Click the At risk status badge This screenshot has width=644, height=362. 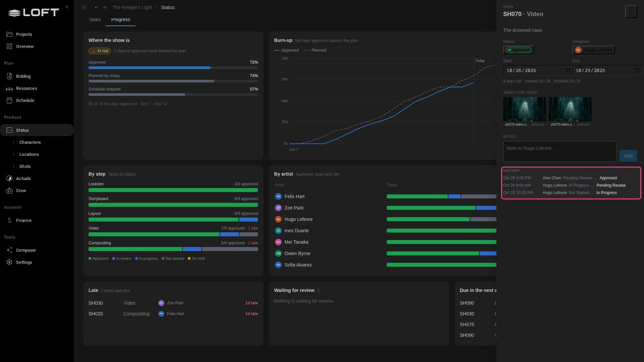(100, 51)
